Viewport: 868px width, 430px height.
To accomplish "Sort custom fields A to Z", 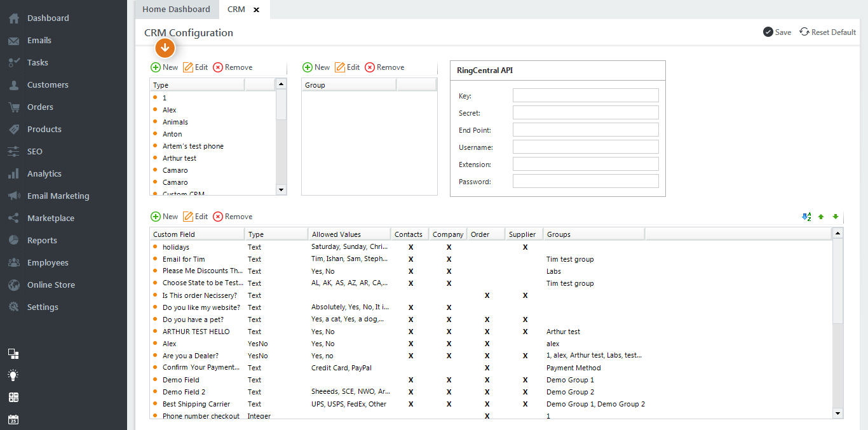I will coord(806,217).
